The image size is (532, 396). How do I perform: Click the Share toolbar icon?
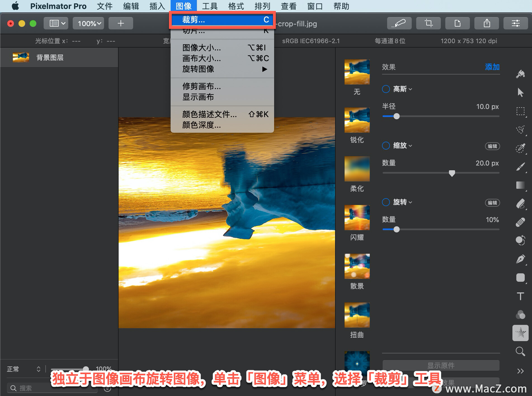tap(486, 23)
